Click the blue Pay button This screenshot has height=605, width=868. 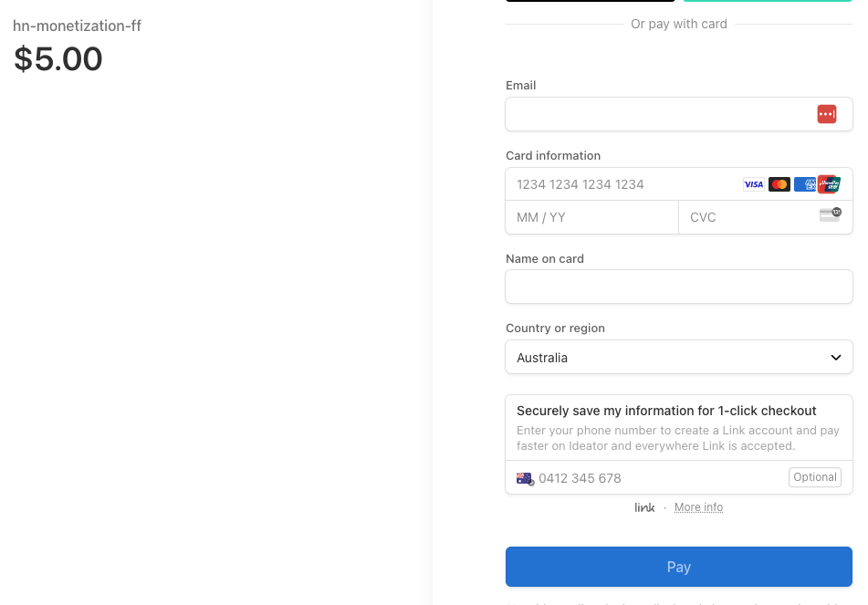point(679,567)
